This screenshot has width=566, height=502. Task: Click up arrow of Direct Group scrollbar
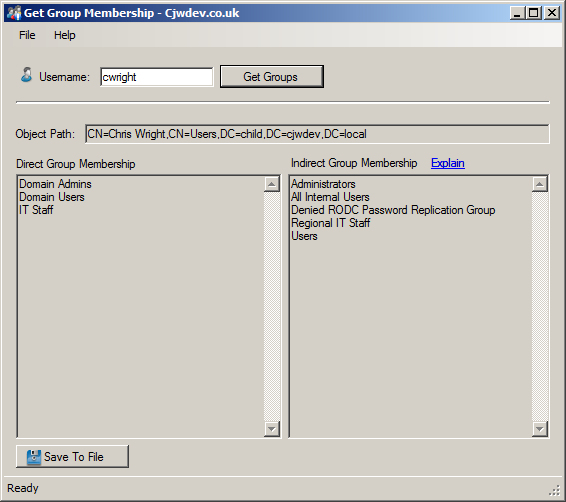tap(272, 184)
